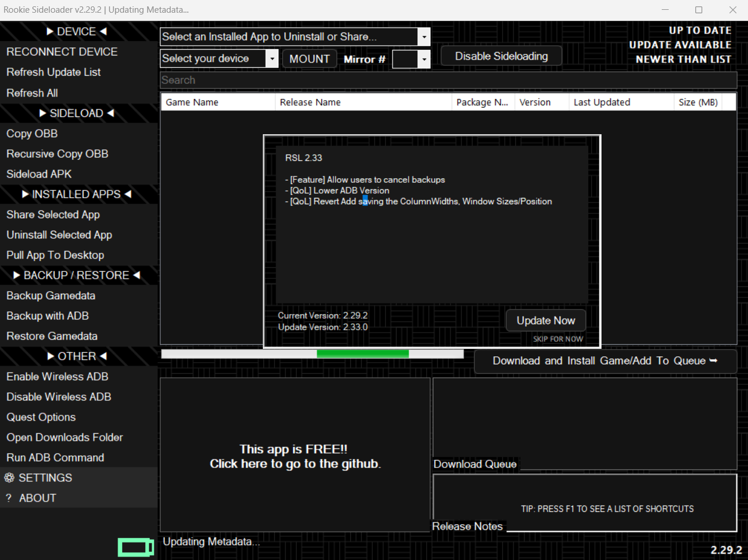Sort by Version column header
This screenshot has height=560, width=748.
(x=542, y=102)
